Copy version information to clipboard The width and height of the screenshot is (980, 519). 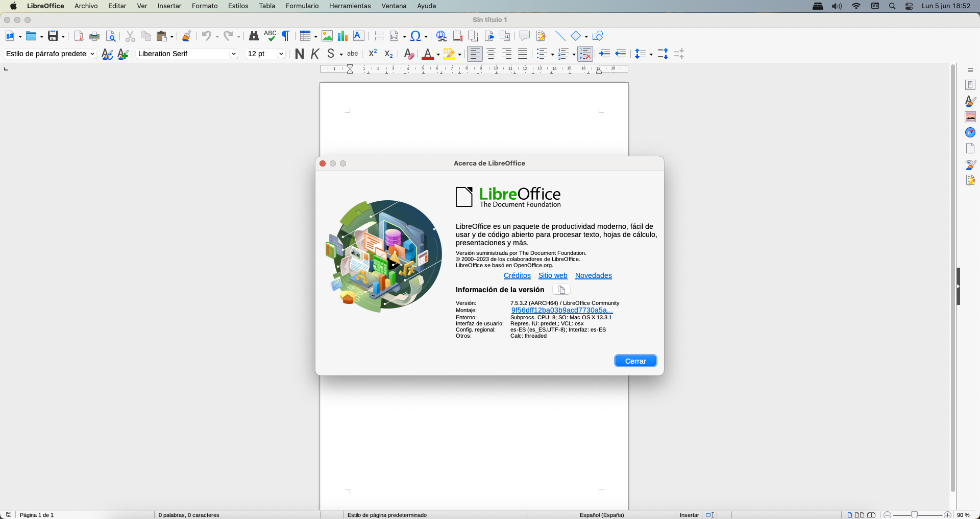pyautogui.click(x=561, y=290)
